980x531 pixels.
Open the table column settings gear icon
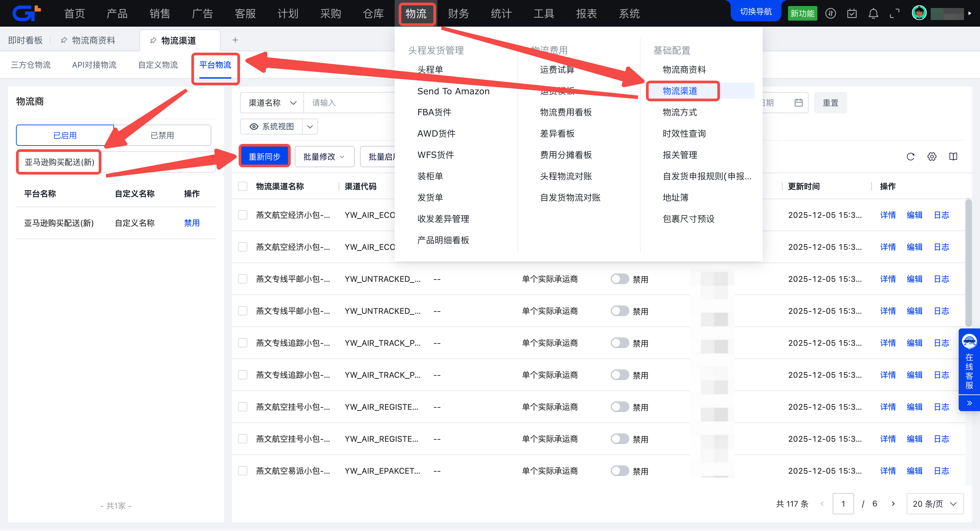931,157
